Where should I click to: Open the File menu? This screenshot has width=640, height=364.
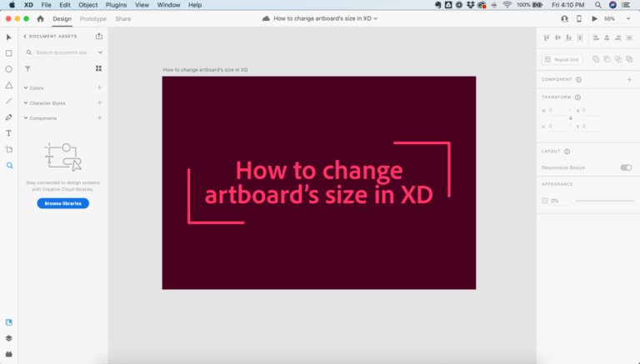pyautogui.click(x=46, y=5)
